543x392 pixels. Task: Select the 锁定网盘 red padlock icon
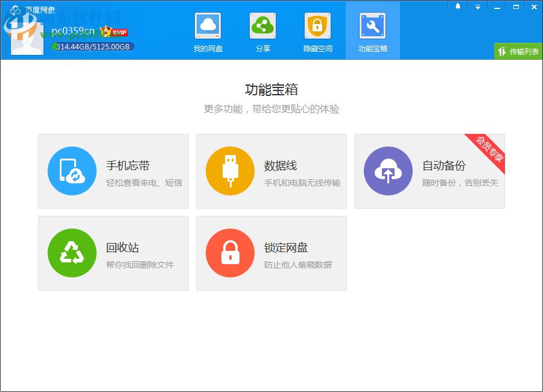coord(230,253)
